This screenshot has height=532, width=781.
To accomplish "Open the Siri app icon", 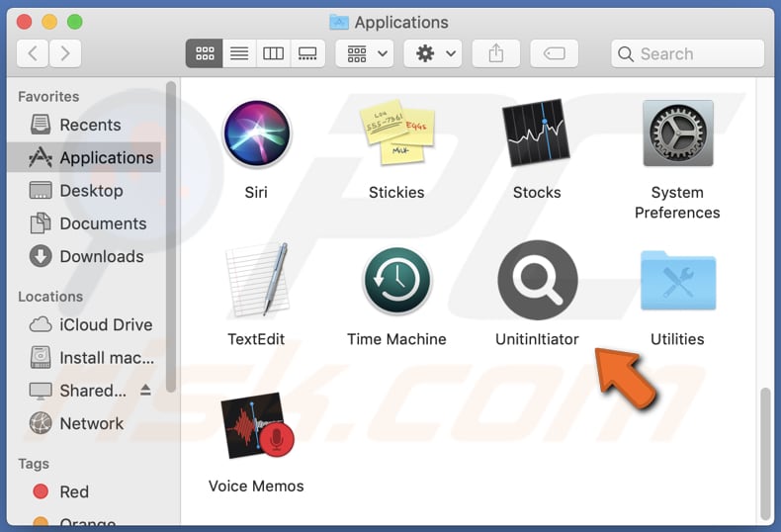I will 256,133.
